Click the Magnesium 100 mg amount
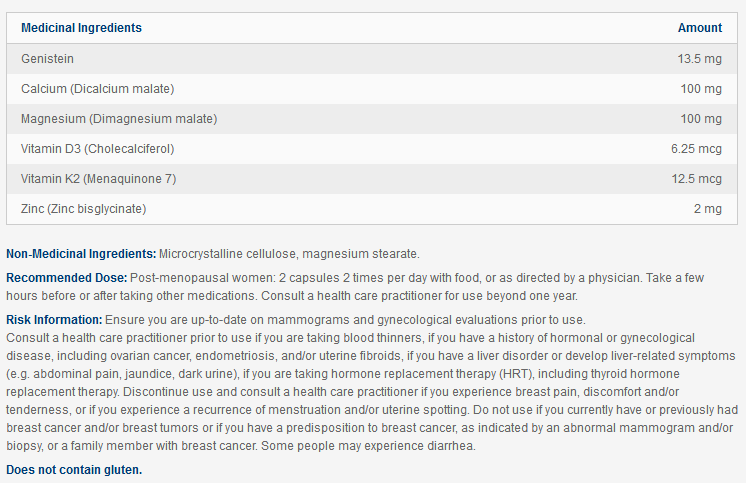 click(701, 119)
